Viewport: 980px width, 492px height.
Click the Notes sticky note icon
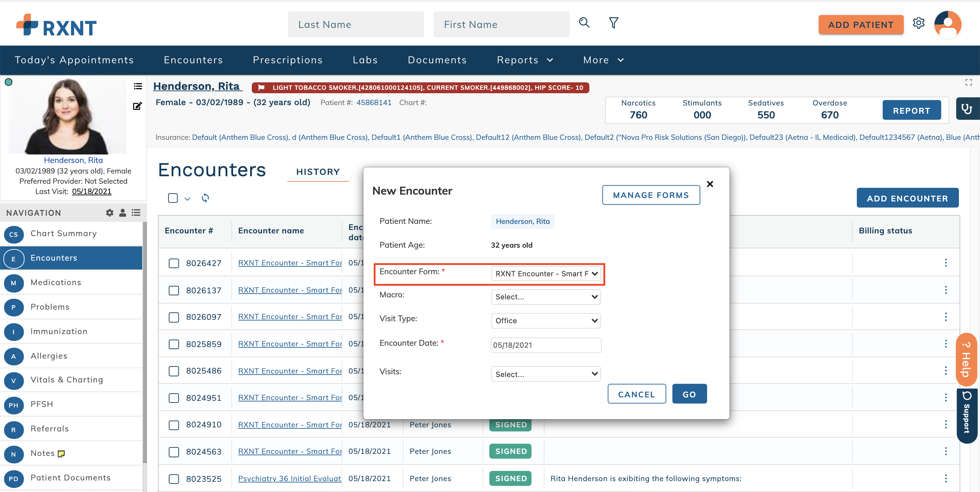click(61, 454)
